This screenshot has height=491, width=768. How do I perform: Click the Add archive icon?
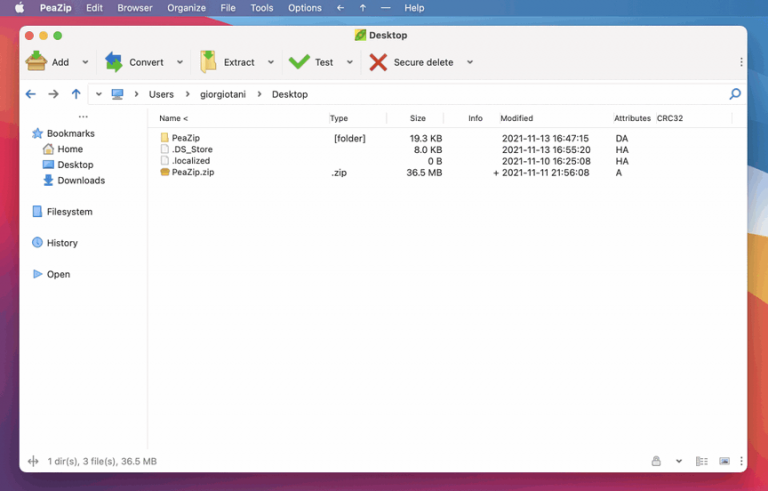click(36, 62)
